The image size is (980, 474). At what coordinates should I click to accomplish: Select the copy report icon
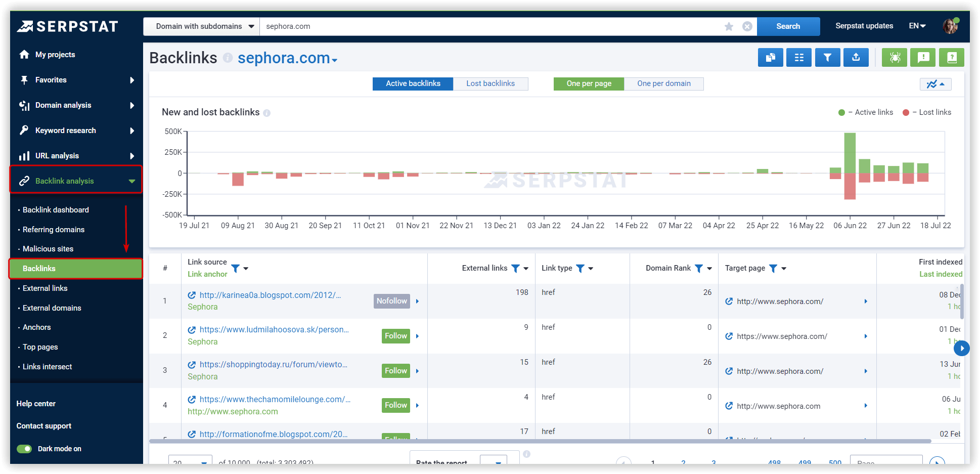point(770,57)
